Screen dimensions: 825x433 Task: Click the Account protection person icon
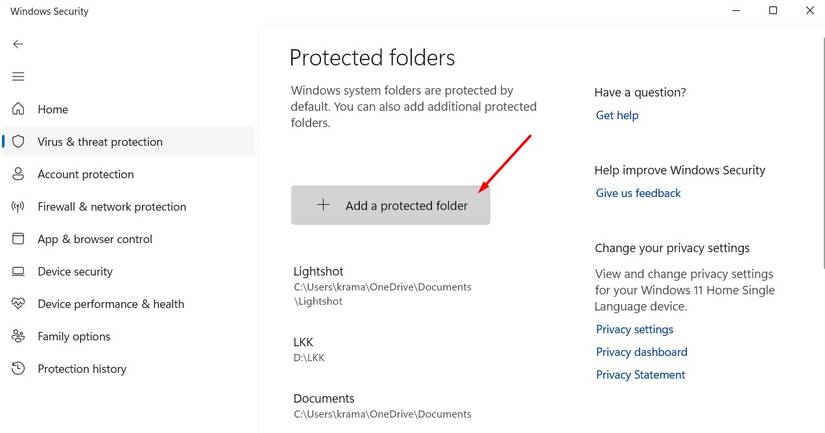18,174
